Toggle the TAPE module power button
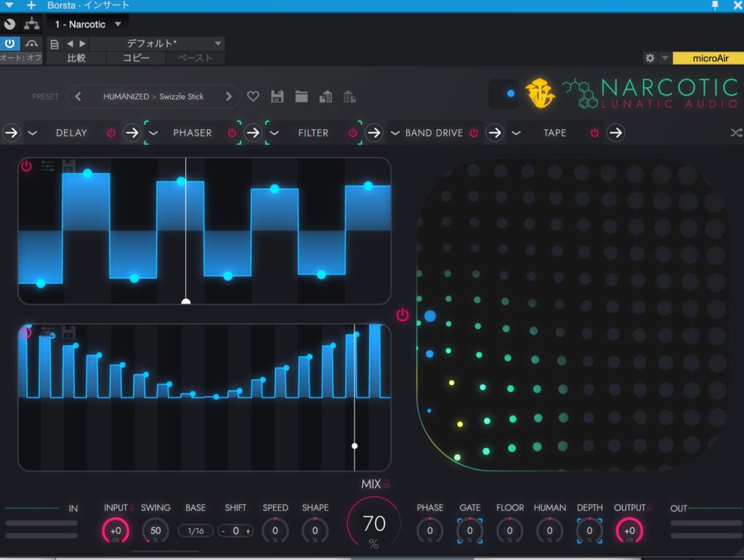744x560 pixels. (595, 133)
